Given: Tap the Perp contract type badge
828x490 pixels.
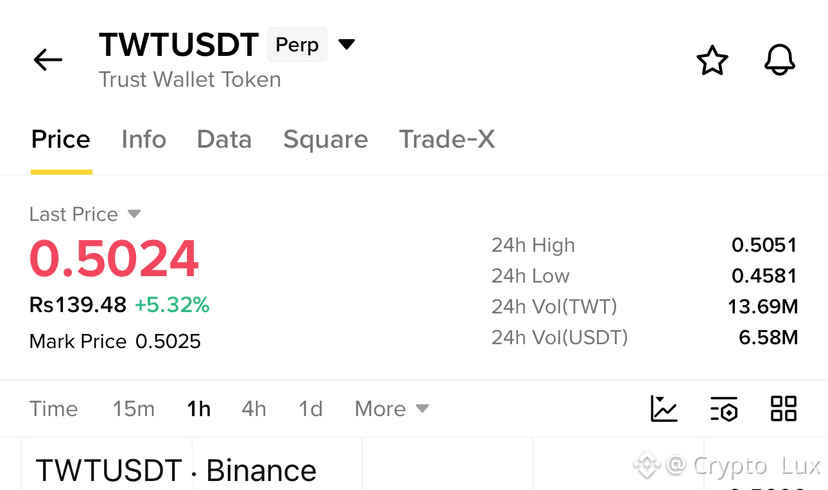Looking at the screenshot, I should 297,44.
